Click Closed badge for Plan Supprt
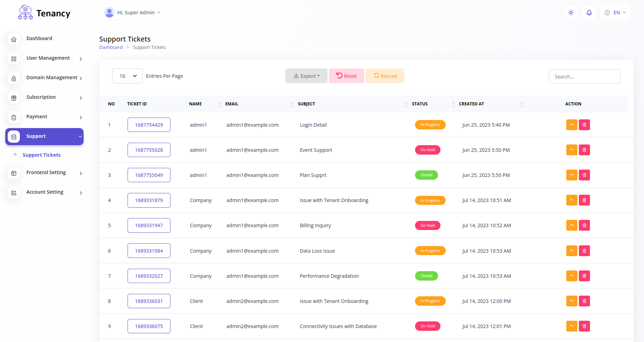The width and height of the screenshot is (644, 342). 426,175
